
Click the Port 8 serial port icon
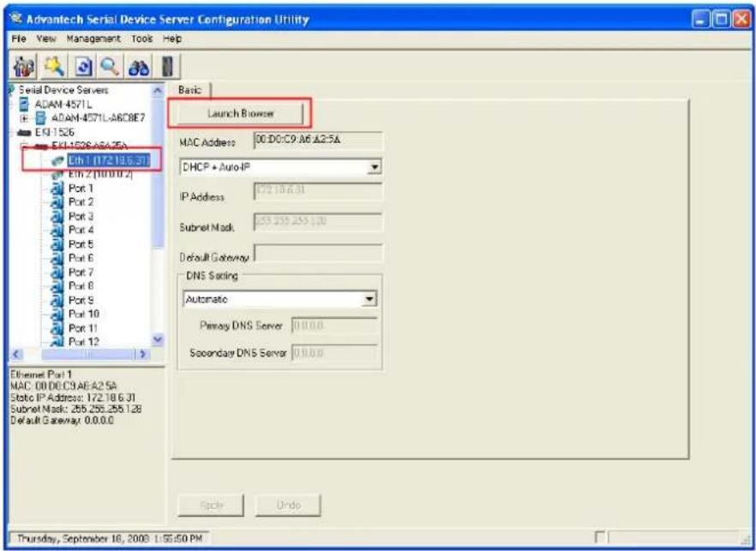coord(57,286)
